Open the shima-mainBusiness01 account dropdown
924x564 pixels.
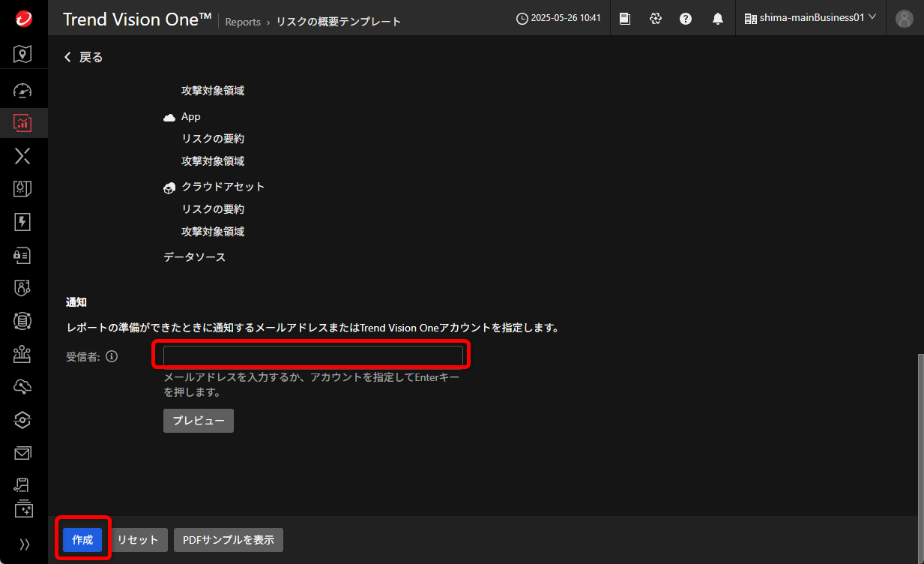point(810,18)
